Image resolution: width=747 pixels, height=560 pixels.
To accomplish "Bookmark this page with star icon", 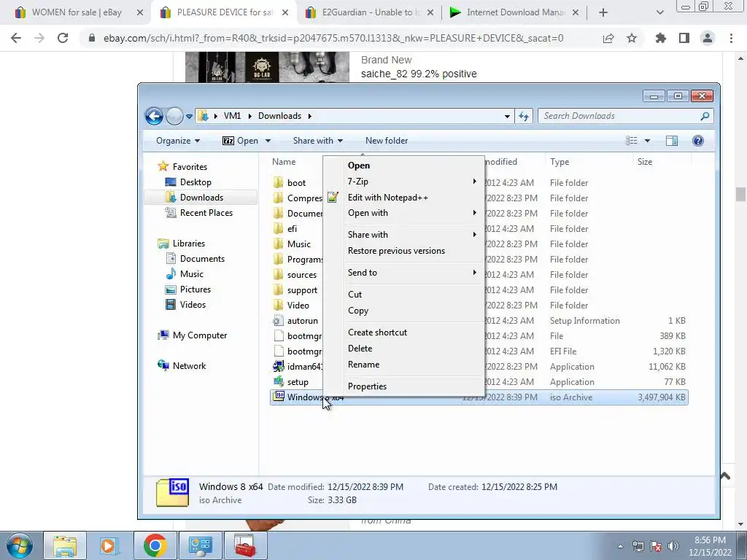I will pos(632,38).
